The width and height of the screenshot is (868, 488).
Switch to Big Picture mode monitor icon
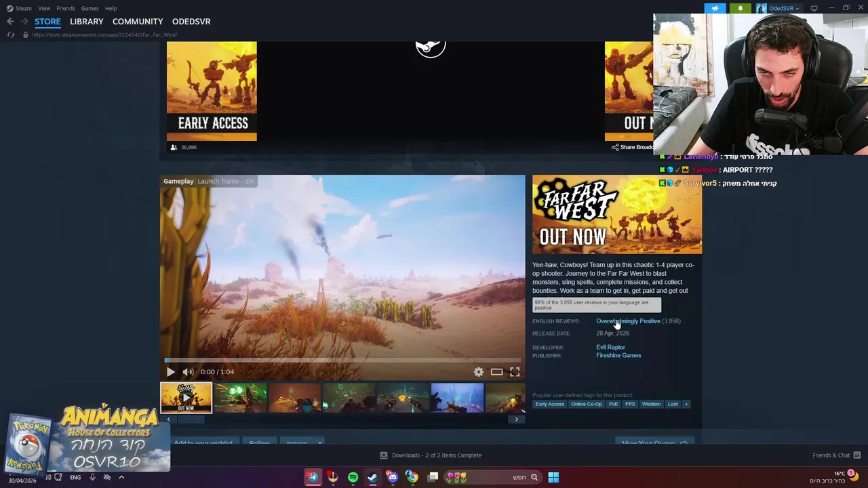[x=814, y=8]
